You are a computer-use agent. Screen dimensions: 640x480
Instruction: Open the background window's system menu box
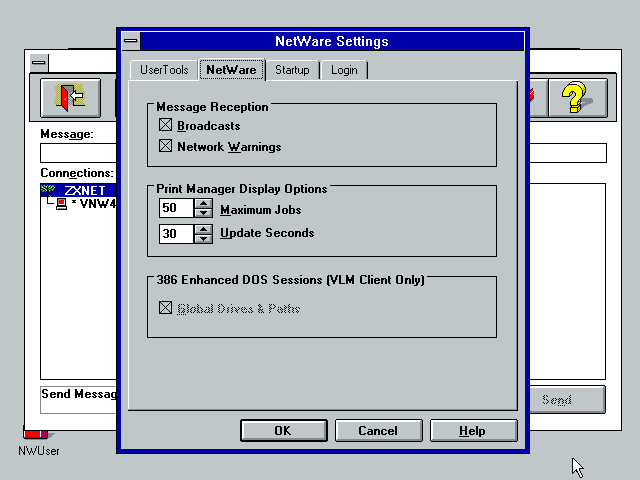tap(39, 63)
